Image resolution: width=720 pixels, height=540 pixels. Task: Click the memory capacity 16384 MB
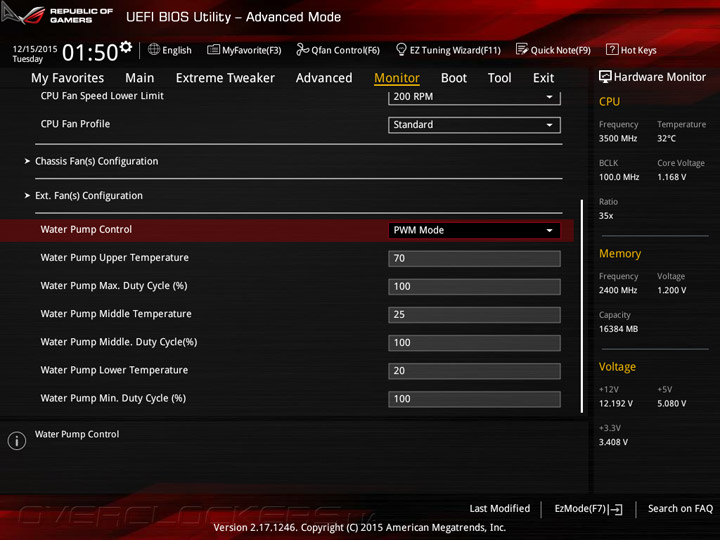pos(618,329)
